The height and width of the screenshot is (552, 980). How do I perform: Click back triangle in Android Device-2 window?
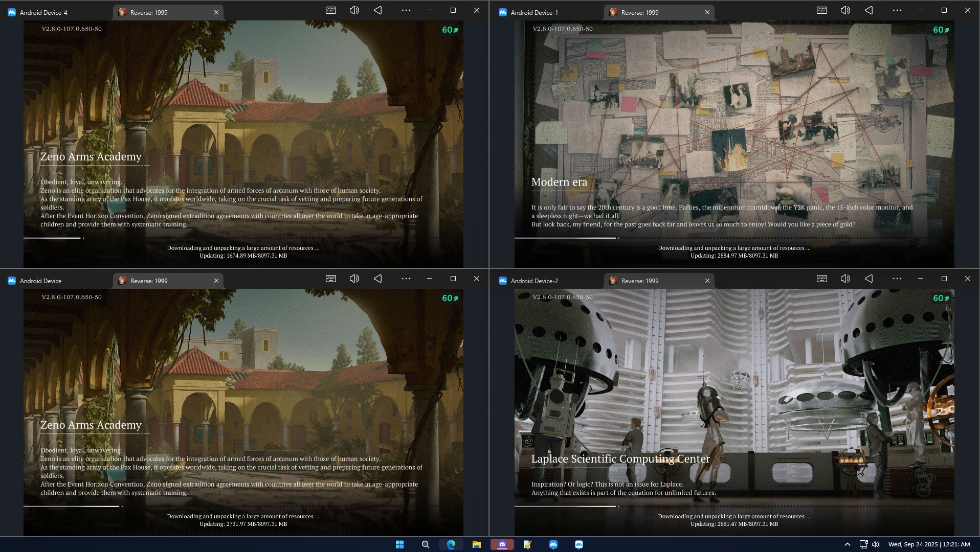point(869,279)
